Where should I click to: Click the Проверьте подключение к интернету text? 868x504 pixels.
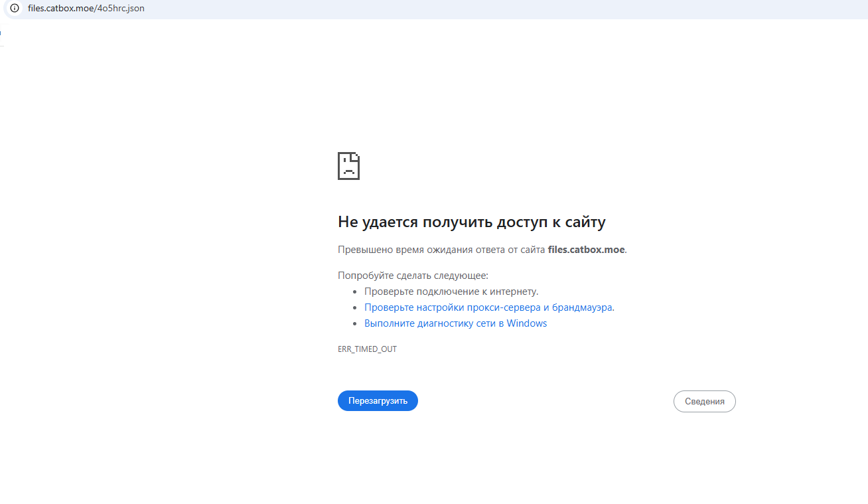[451, 292]
